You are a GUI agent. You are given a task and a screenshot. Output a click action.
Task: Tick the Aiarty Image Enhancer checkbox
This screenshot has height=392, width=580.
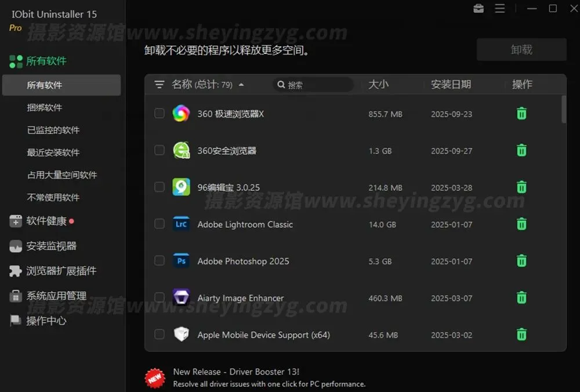point(159,297)
